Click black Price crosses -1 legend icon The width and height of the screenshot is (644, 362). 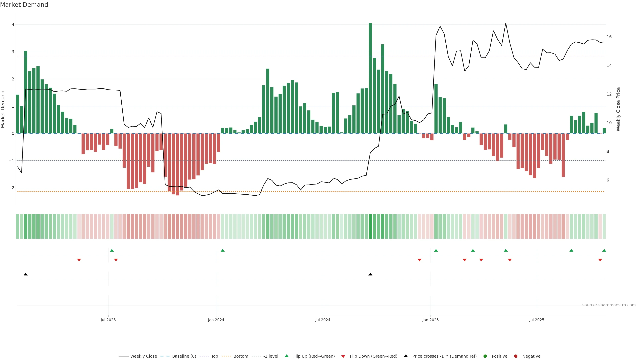(x=406, y=356)
